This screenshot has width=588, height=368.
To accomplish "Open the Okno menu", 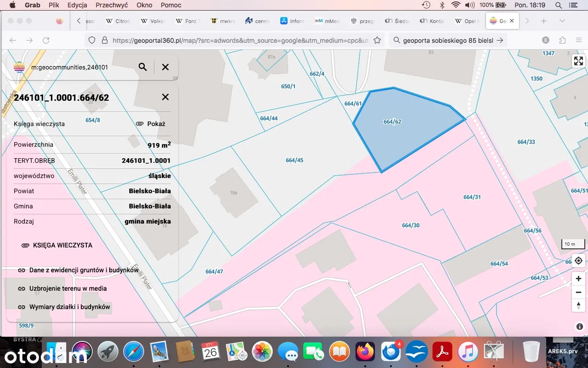I will coord(144,5).
